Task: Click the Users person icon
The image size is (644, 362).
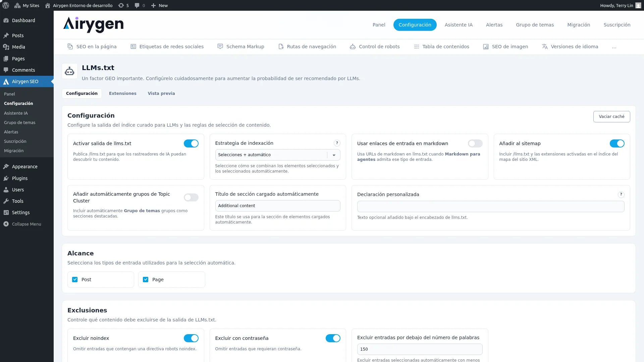Action: pos(6,190)
